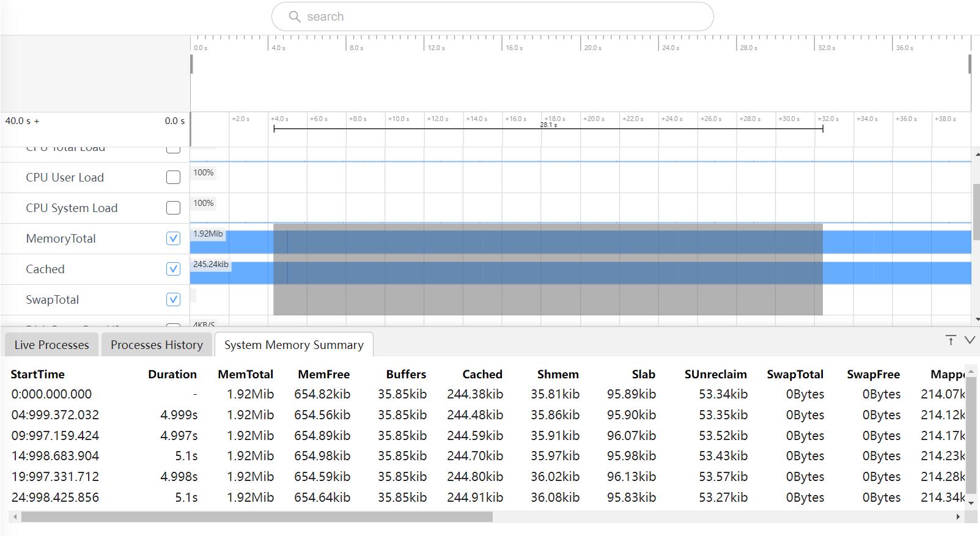Click the panel maximize arrow icon
Viewport: 980px width, 536px height.
point(950,340)
